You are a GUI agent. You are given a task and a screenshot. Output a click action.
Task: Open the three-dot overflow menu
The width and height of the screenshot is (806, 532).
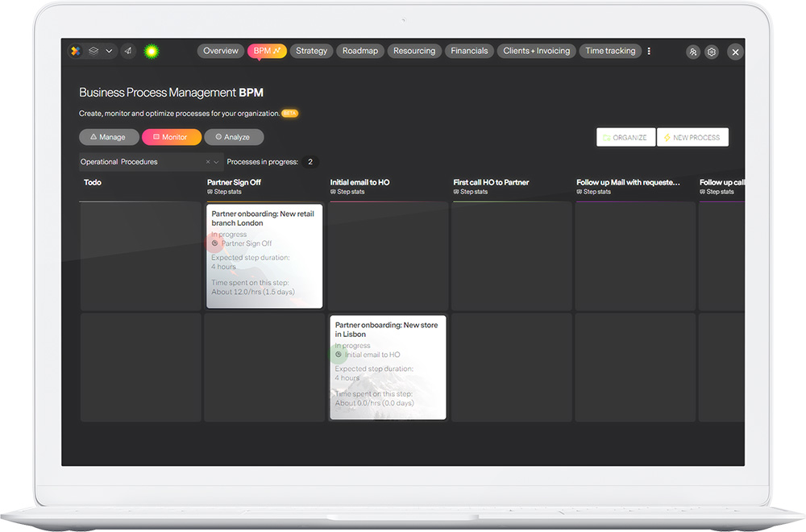pos(649,50)
